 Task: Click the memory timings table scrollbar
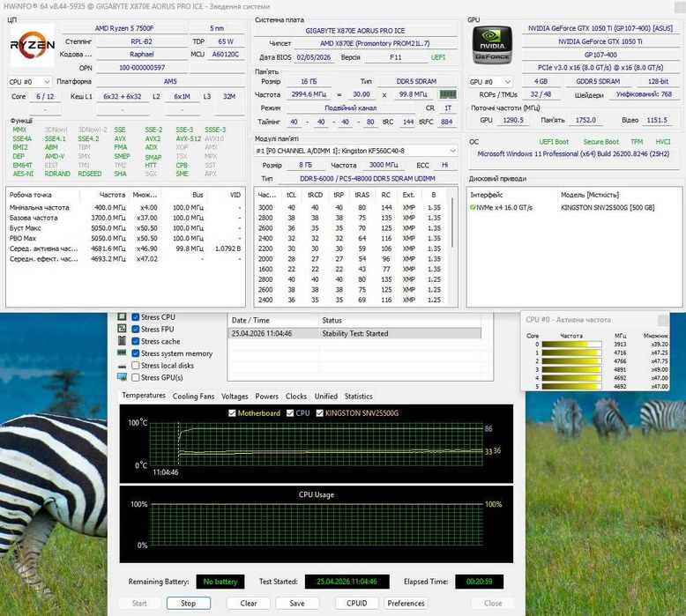click(452, 223)
